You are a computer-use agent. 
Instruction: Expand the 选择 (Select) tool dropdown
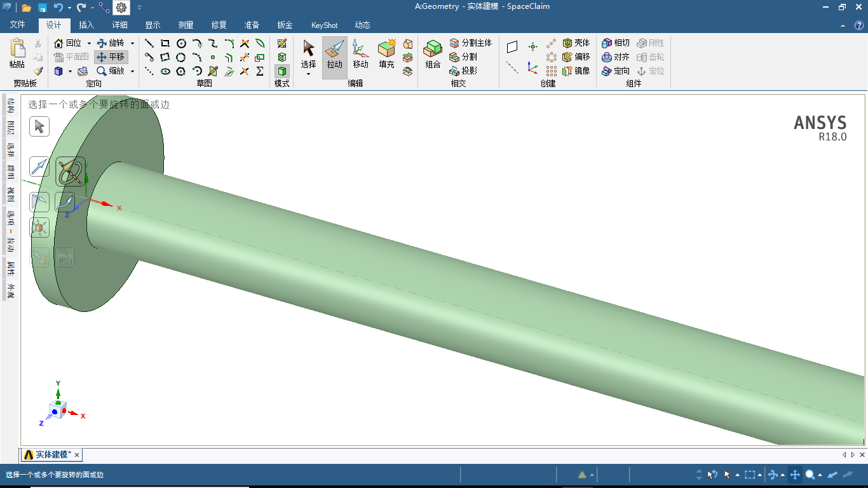pos(308,74)
